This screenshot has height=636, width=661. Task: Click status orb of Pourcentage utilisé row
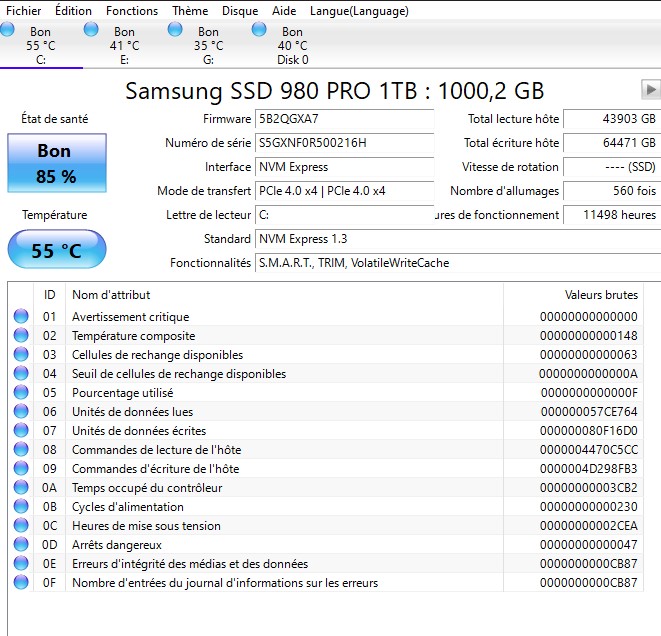21,392
